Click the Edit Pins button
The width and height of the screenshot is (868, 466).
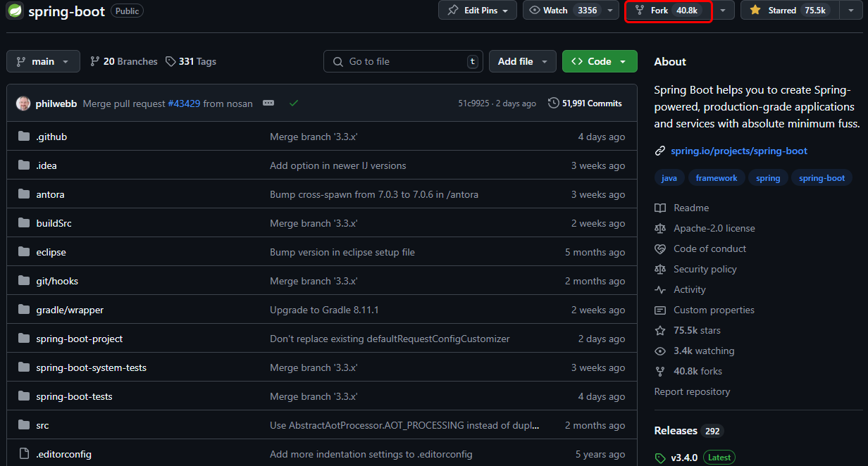coord(478,10)
